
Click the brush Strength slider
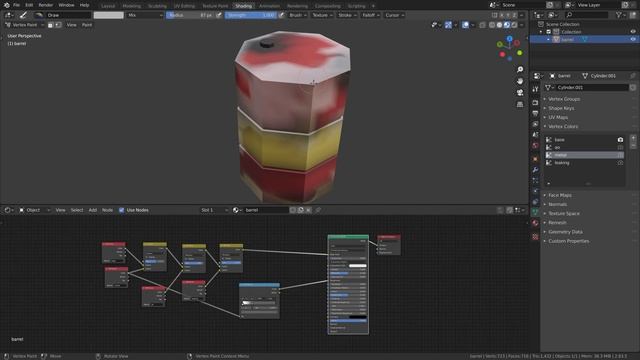(x=251, y=15)
